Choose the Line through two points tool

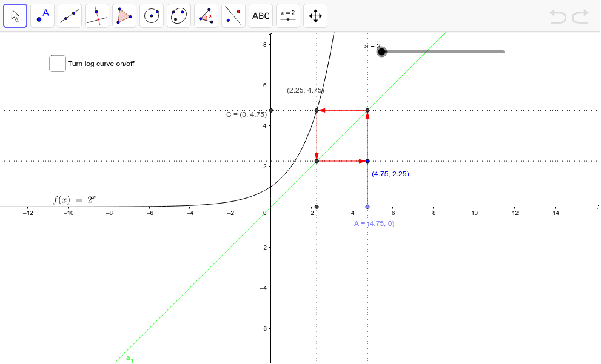click(x=70, y=16)
